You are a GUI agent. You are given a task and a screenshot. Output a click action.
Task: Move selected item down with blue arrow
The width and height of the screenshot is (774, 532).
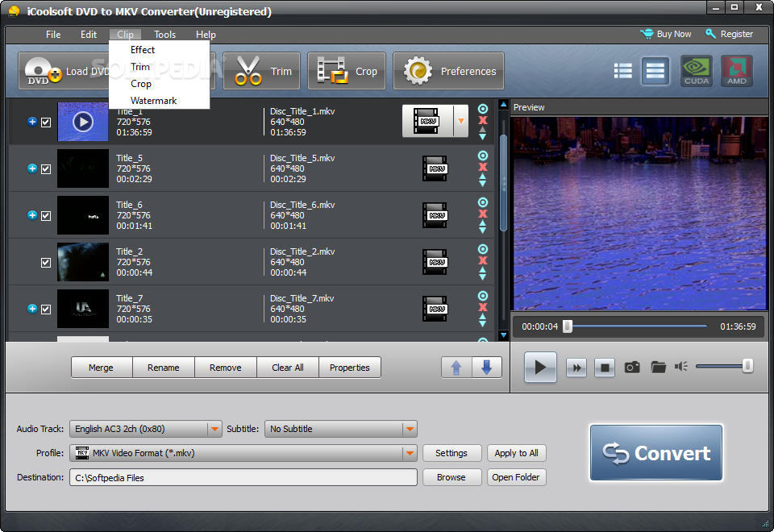tap(487, 368)
